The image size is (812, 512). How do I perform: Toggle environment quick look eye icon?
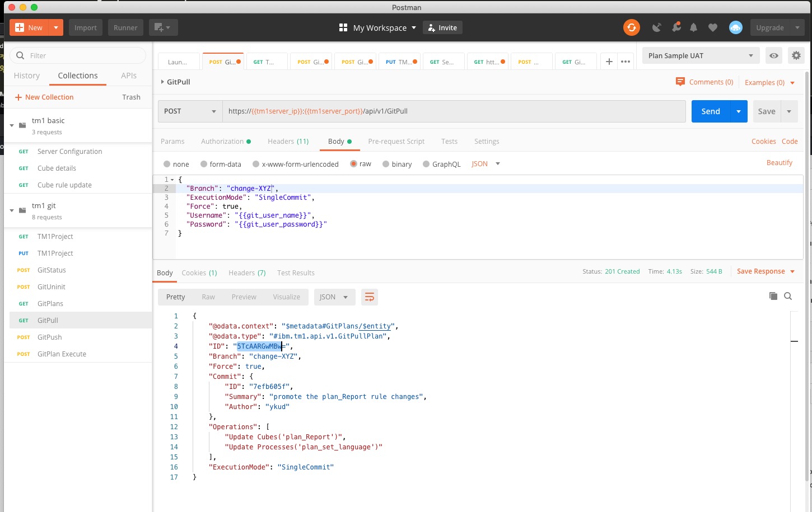point(774,55)
